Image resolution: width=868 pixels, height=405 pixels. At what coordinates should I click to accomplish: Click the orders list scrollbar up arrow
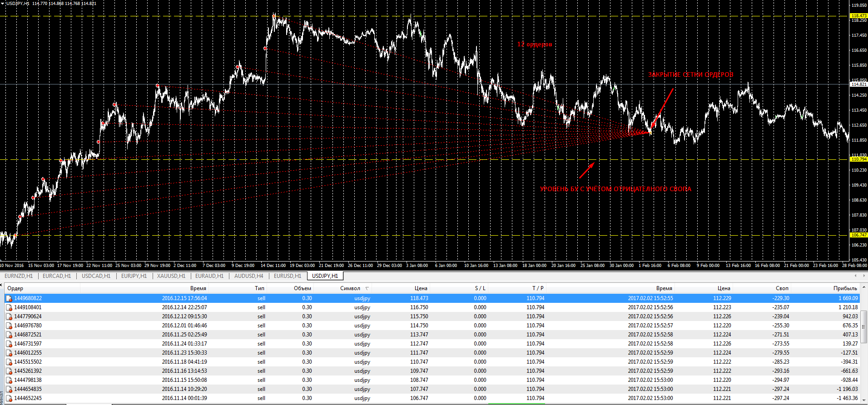click(864, 288)
